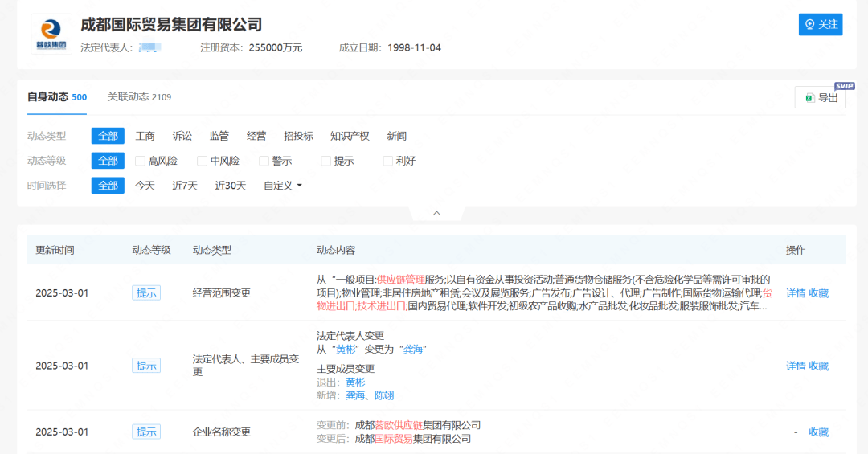Viewport: 868px width, 454px height.
Task: Click the company logo thumbnail
Action: click(52, 35)
